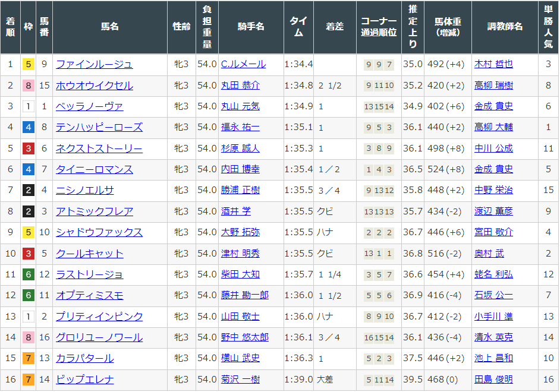Open horse アトミックフレア
The height and width of the screenshot is (392, 560).
[x=95, y=211]
